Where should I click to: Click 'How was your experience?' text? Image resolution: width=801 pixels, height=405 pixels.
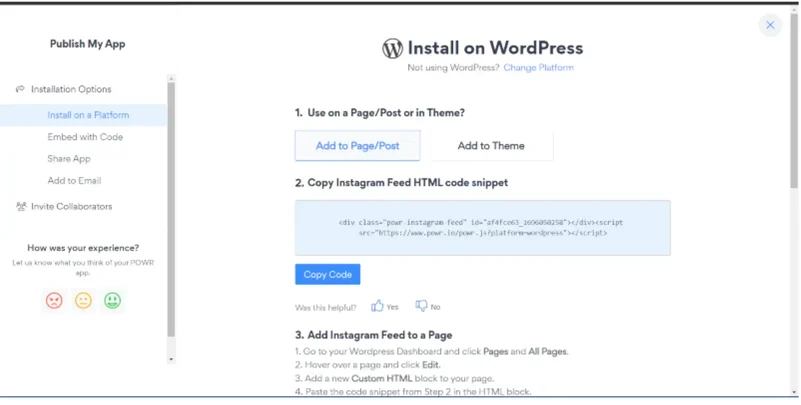point(83,248)
